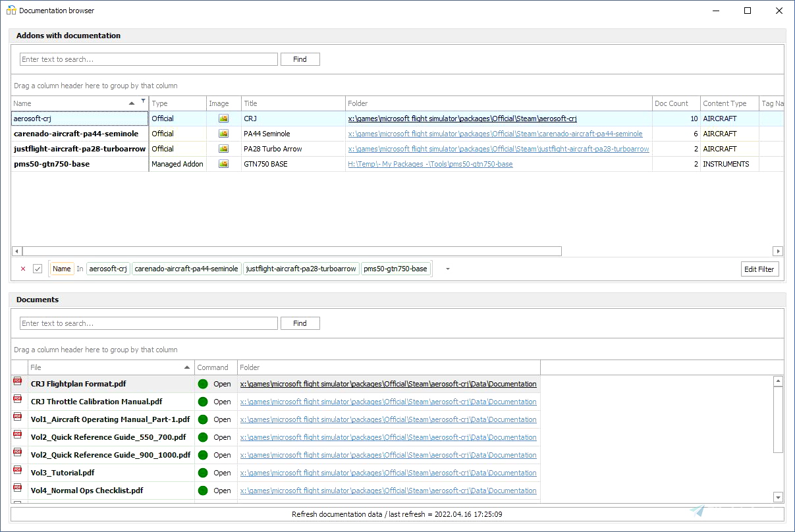Image resolution: width=795 pixels, height=532 pixels.
Task: Click the aerosoft-crj value in filter bar
Action: coord(108,269)
